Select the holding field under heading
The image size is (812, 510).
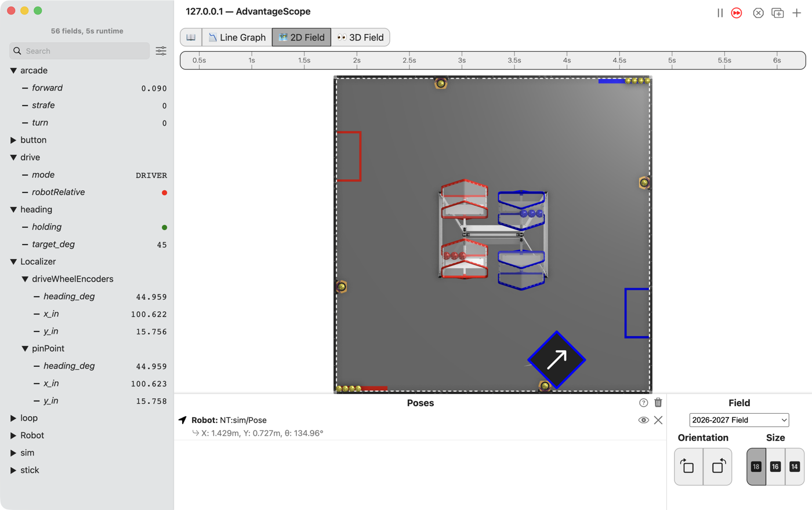pos(87,227)
